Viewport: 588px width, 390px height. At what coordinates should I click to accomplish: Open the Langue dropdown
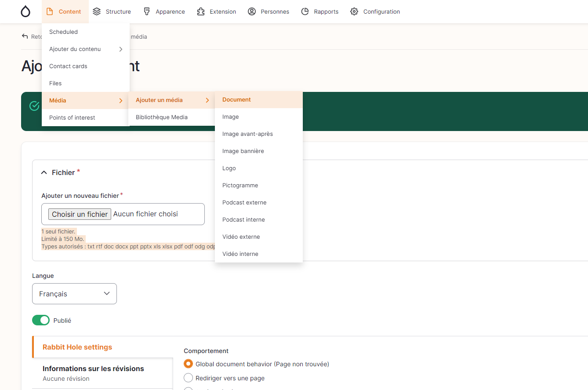point(74,294)
